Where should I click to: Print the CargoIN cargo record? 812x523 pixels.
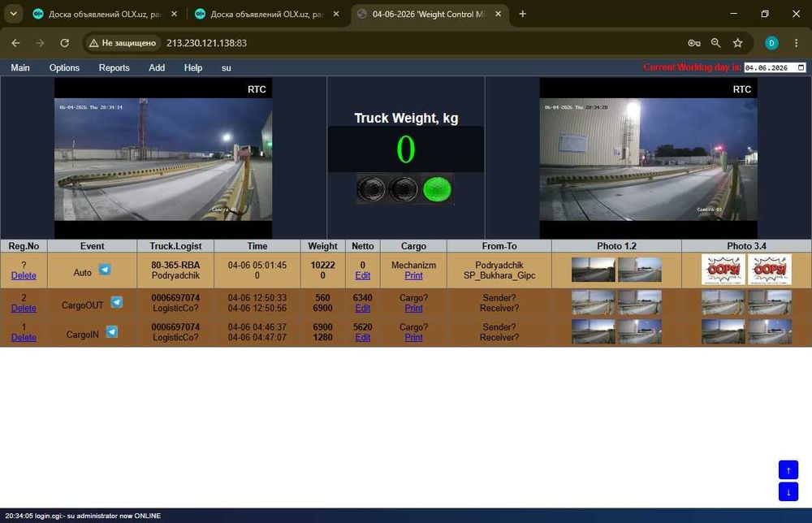coord(413,337)
